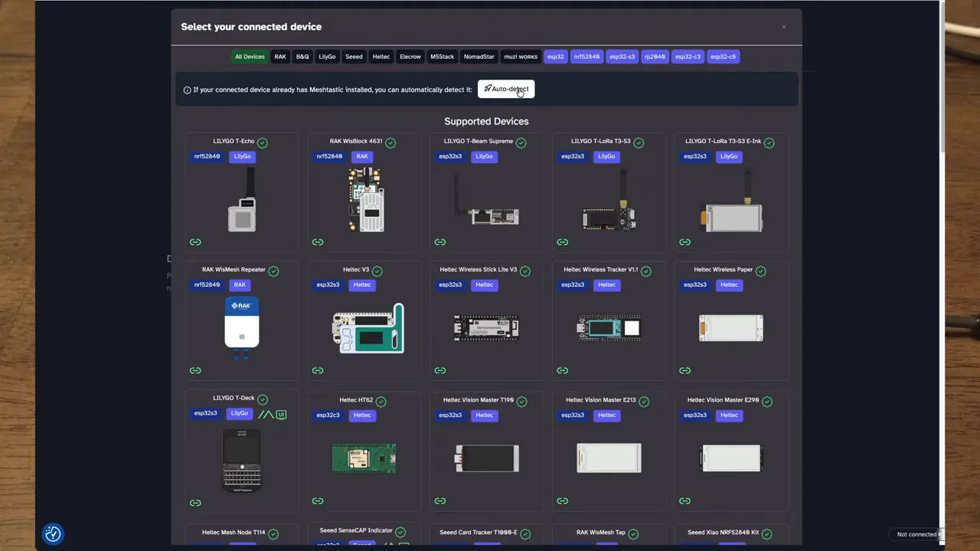Filter devices by esp32-c3 architecture
This screenshot has height=551, width=980.
click(688, 57)
